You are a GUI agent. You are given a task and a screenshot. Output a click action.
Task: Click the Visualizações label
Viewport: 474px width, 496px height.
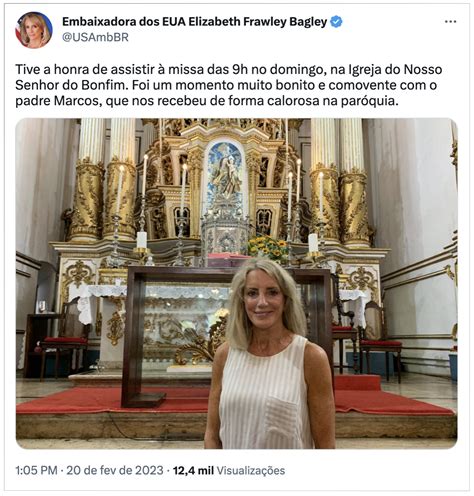click(x=251, y=470)
